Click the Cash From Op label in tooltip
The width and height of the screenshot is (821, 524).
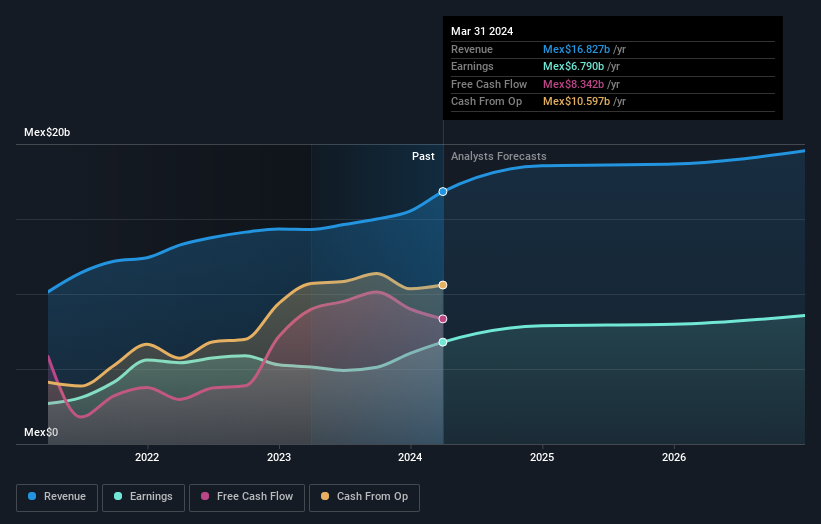(x=486, y=102)
